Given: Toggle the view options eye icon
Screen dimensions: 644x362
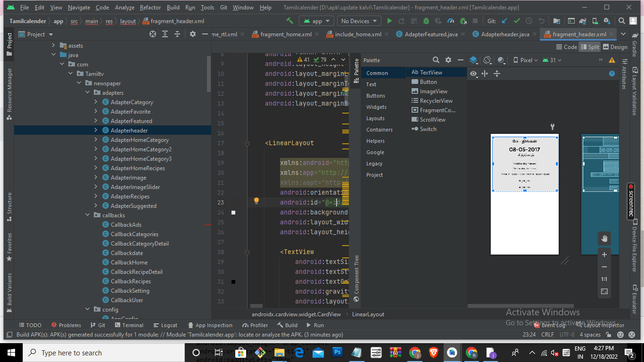Looking at the screenshot, I should tap(473, 74).
